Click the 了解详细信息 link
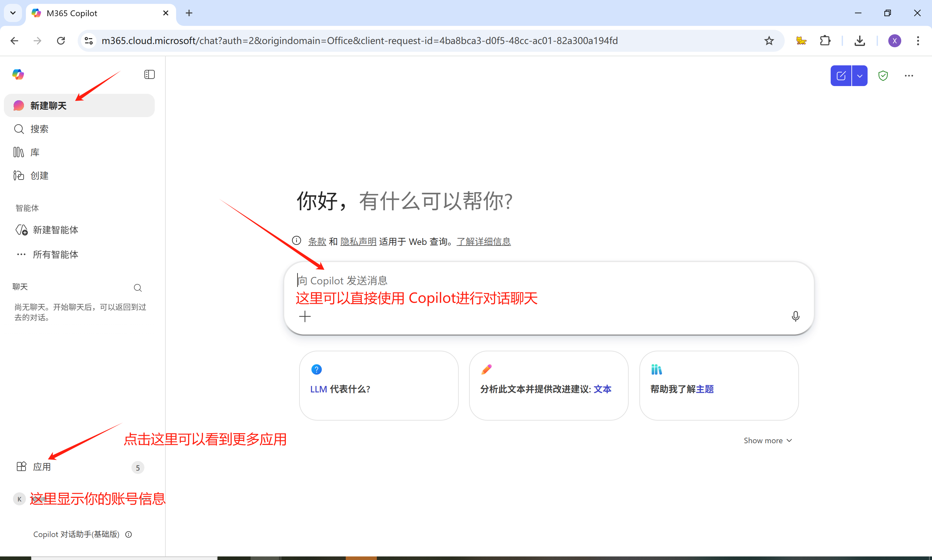 [x=484, y=241]
